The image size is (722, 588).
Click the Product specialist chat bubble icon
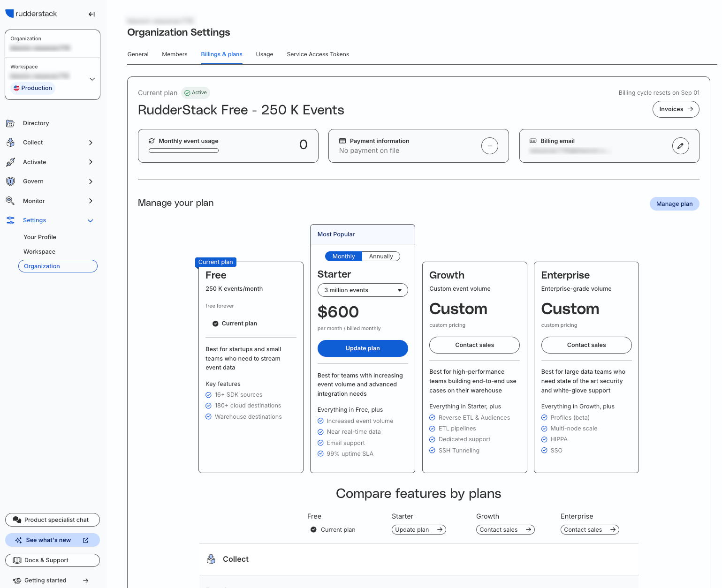pos(17,520)
